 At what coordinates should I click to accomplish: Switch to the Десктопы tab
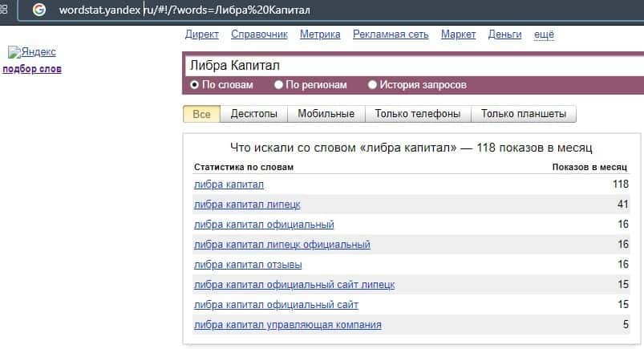click(x=253, y=114)
